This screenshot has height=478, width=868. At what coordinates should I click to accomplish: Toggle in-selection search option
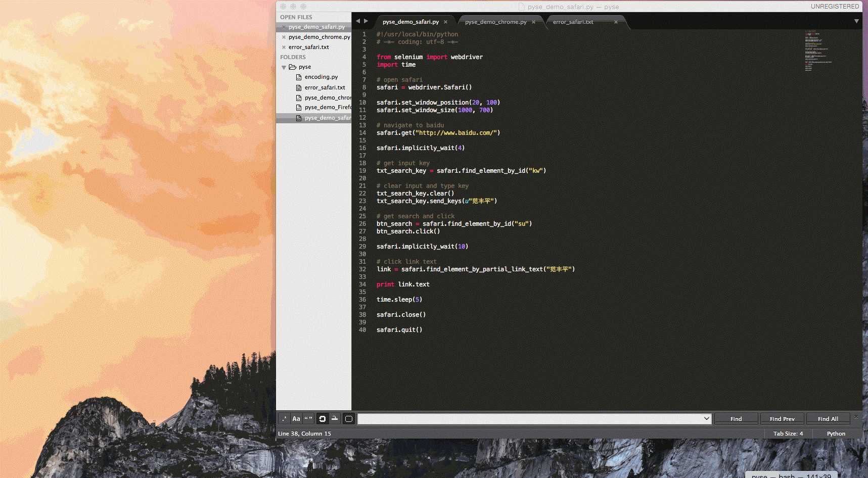(335, 419)
